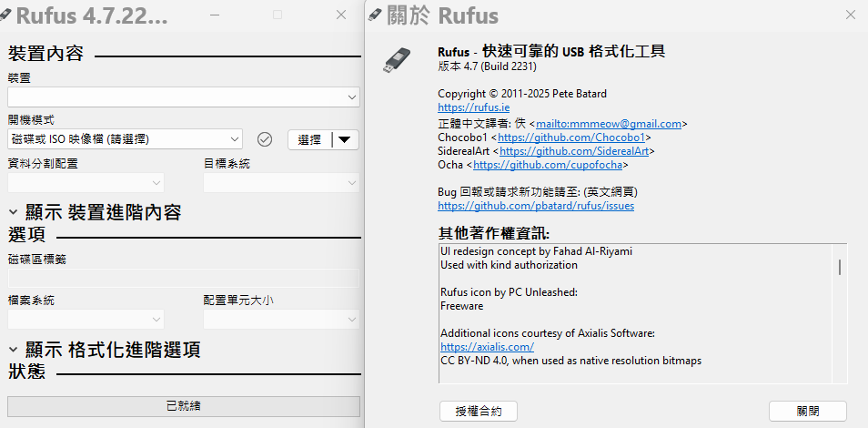The width and height of the screenshot is (868, 428).
Task: Click the copyright info box scrollbar thumb
Action: (840, 267)
